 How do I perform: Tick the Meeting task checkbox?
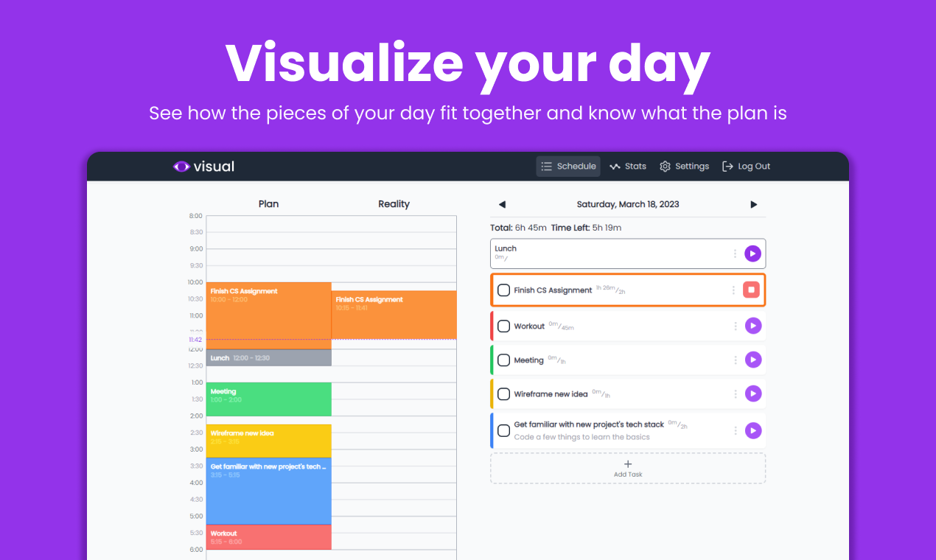503,360
